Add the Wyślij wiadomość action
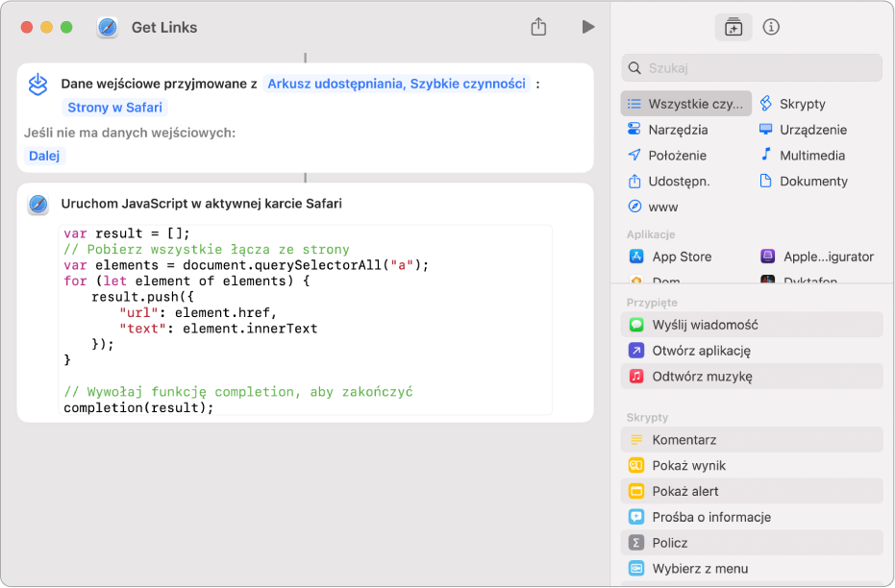The height and width of the screenshot is (588, 895). (x=751, y=325)
